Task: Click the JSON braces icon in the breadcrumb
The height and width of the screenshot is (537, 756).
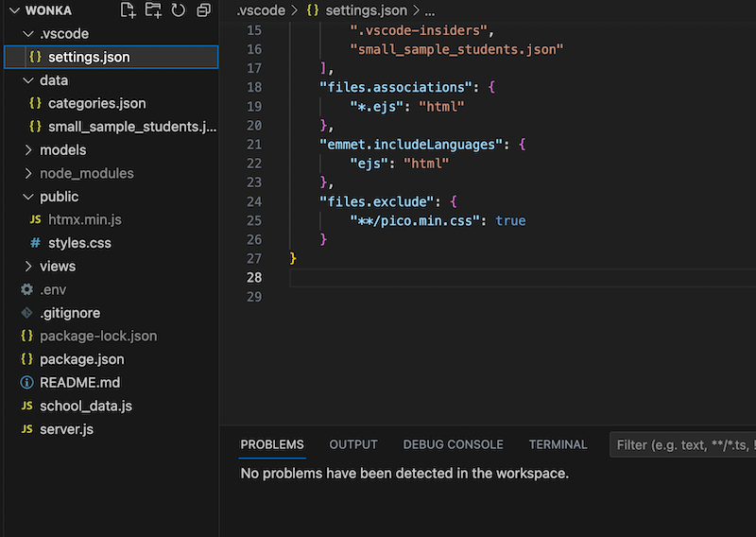Action: [x=313, y=10]
